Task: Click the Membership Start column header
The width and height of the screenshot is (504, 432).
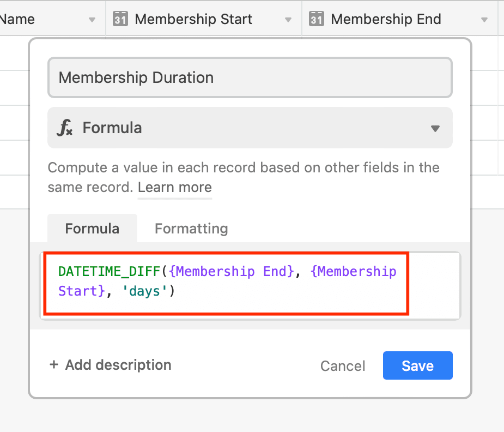Action: click(x=203, y=19)
